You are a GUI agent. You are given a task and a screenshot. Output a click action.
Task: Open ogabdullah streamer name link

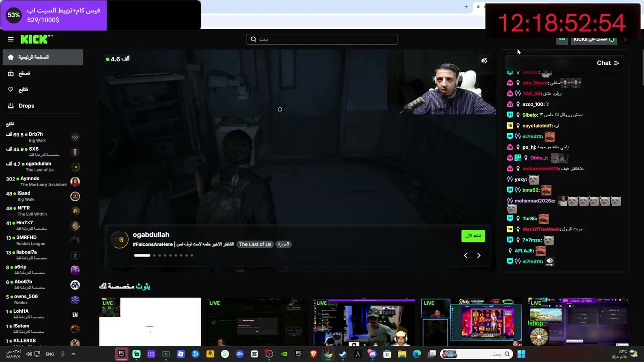coord(151,235)
